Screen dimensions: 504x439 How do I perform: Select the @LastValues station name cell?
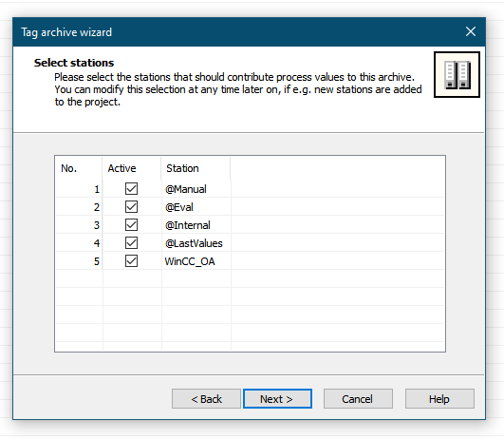pos(196,243)
